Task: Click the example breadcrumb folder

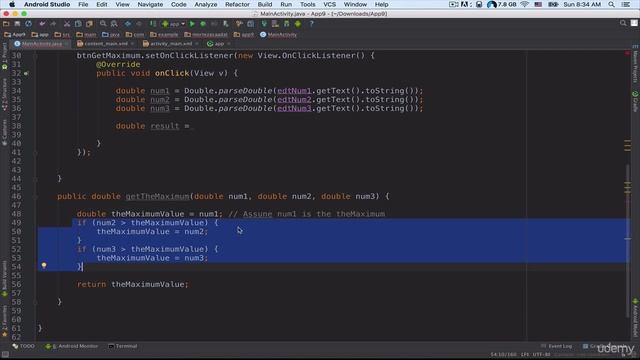Action: (x=164, y=35)
